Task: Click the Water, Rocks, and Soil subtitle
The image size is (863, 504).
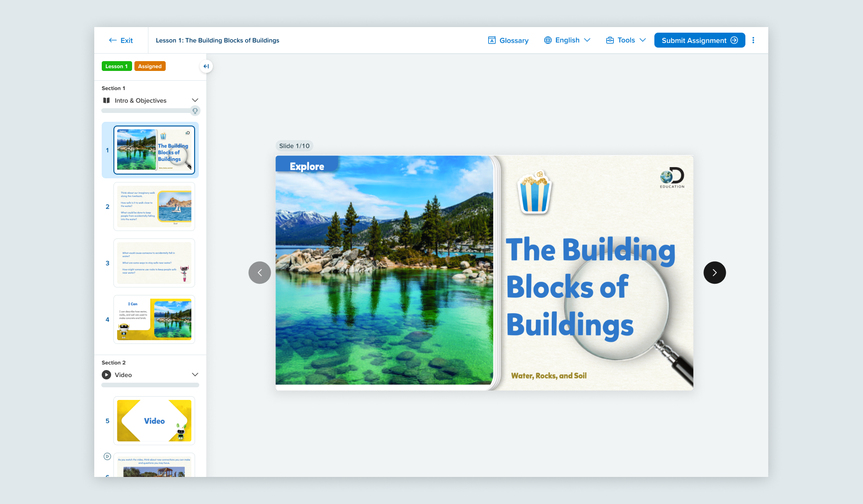Action: (549, 376)
